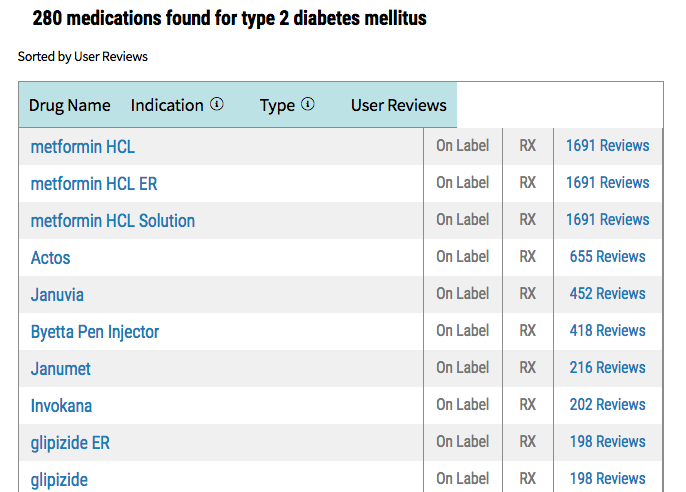Click the 280 medications found heading
This screenshot has height=492, width=686.
(229, 18)
